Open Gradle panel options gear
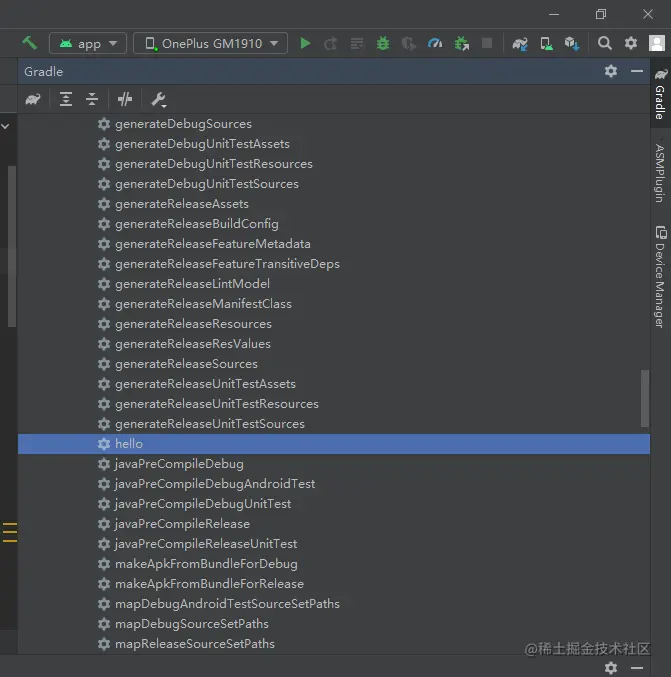Screen dimensions: 671x677 pyautogui.click(x=611, y=71)
